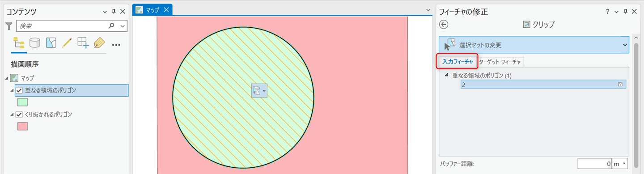
Task: Open the three-dots more options in Contents
Action: tap(116, 45)
